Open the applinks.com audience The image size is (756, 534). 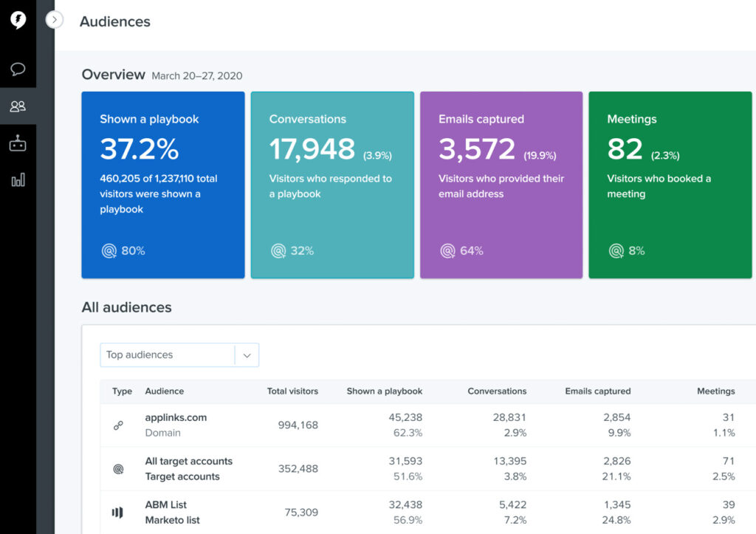point(176,418)
